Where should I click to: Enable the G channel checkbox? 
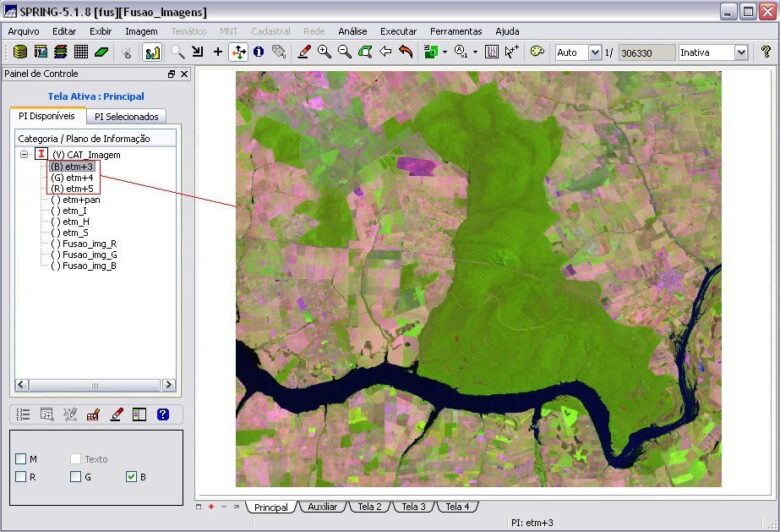(x=75, y=477)
